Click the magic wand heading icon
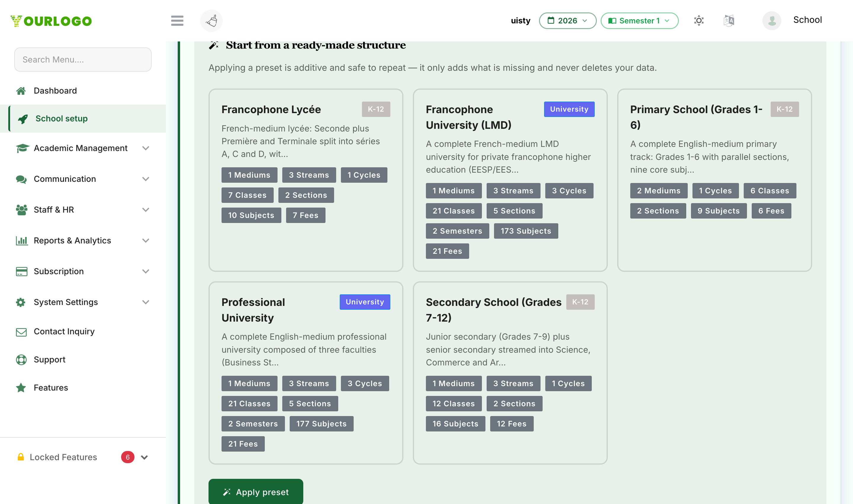 tap(214, 45)
